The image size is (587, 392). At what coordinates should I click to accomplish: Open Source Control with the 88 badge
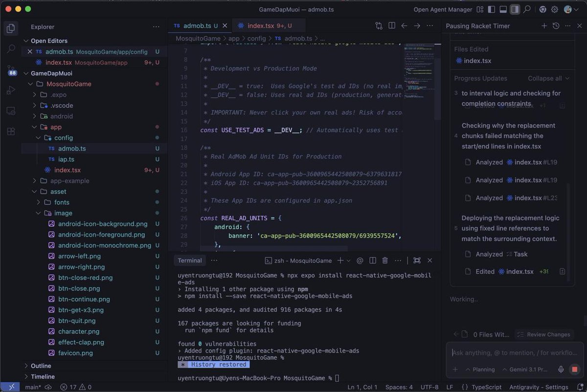tap(11, 70)
